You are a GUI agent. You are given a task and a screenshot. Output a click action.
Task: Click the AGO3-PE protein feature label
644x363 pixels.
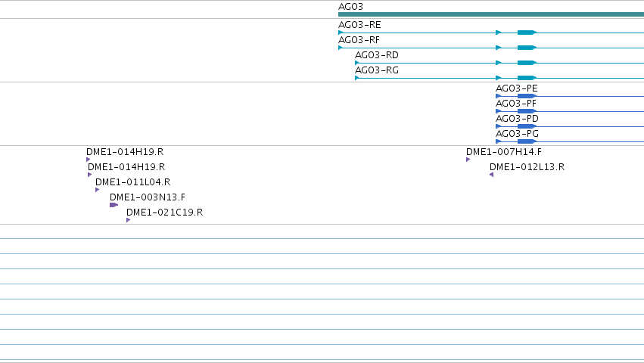[516, 88]
